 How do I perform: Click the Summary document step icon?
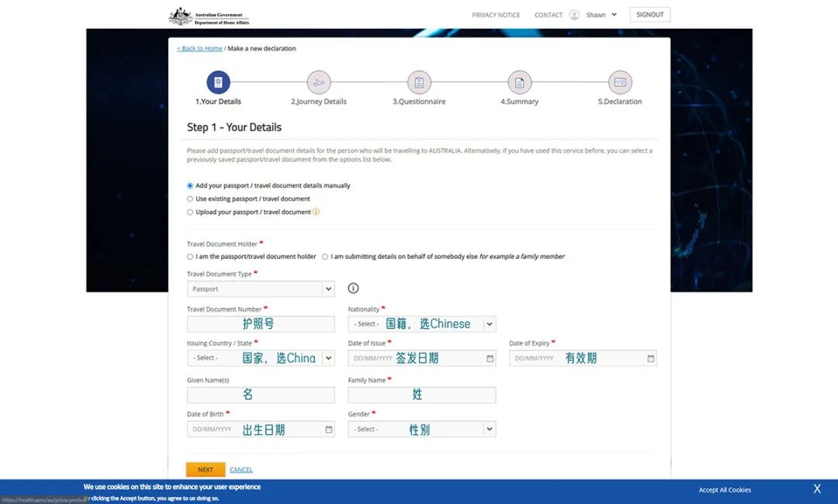[519, 82]
